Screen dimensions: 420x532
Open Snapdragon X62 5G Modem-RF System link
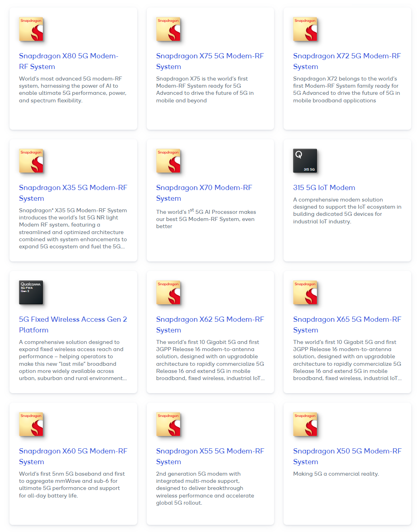pyautogui.click(x=210, y=325)
